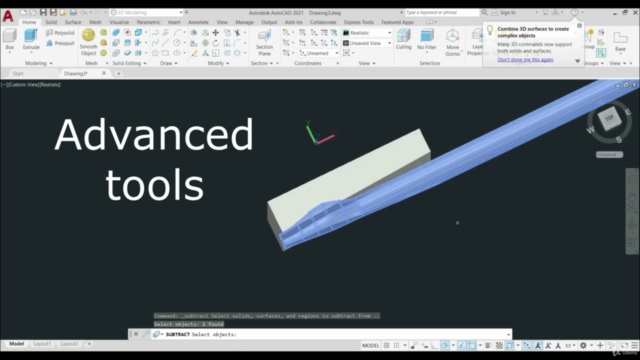Expand the Modeling panel
This screenshot has height=360, width=640.
39,63
